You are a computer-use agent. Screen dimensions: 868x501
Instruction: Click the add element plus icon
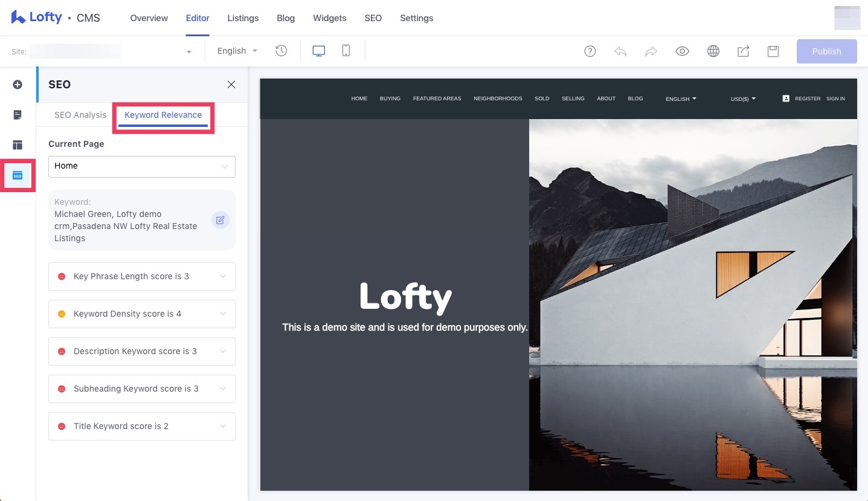coord(18,85)
